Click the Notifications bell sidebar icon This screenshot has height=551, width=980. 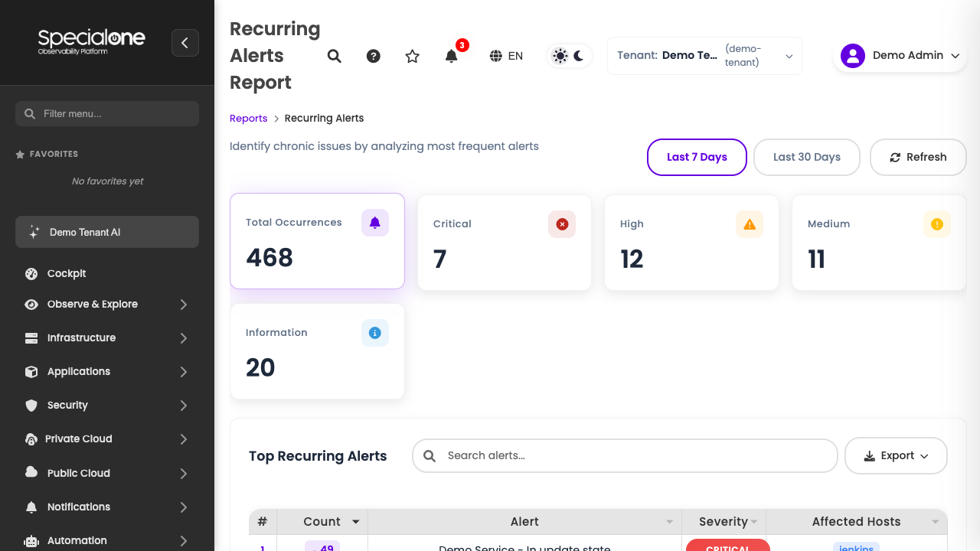31,507
